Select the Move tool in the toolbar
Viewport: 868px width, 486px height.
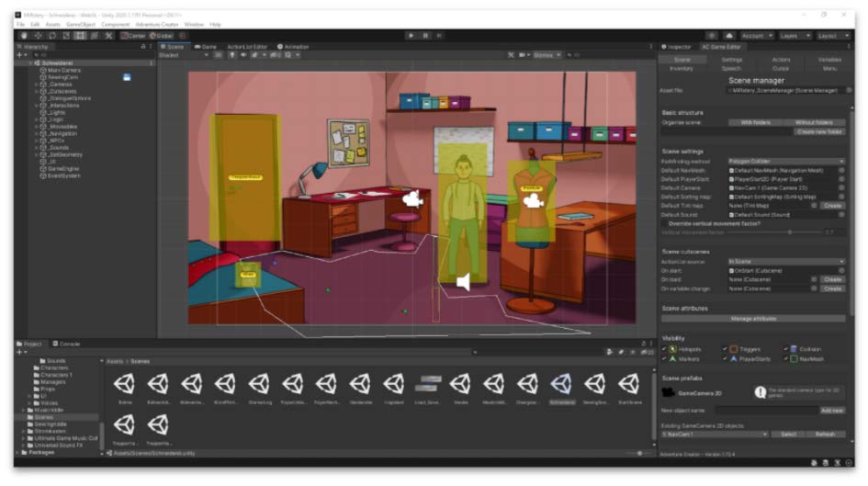[38, 35]
